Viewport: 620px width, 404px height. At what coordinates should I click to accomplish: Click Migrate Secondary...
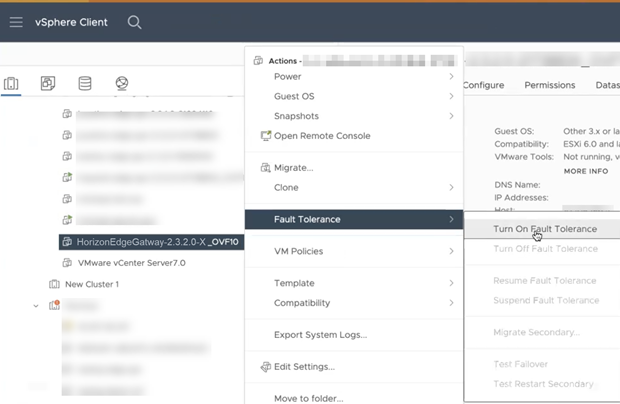[x=537, y=333]
